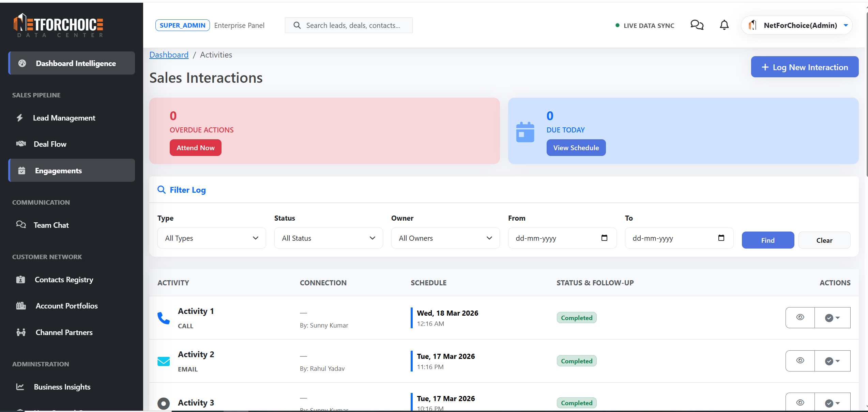Go to Deal Flow in sidebar

click(50, 144)
